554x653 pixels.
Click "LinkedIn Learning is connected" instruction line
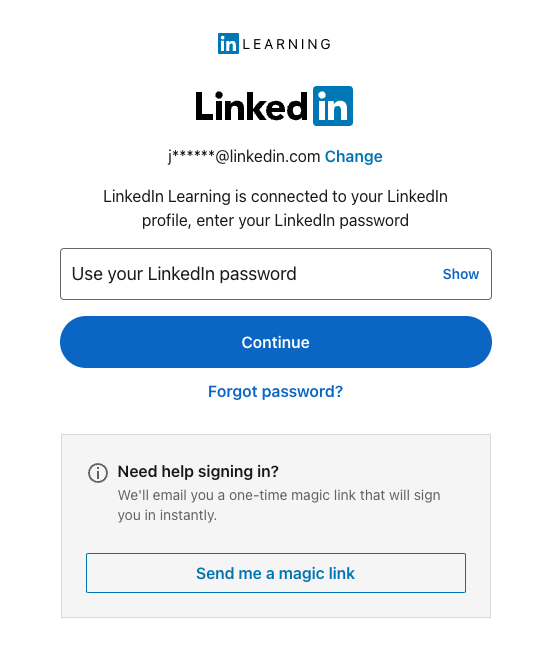(275, 196)
